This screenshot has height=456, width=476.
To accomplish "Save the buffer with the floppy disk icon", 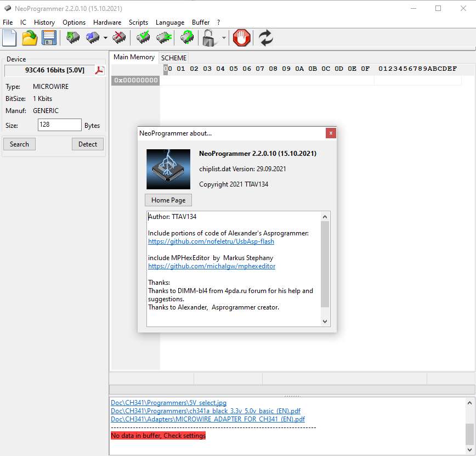I will (49, 38).
